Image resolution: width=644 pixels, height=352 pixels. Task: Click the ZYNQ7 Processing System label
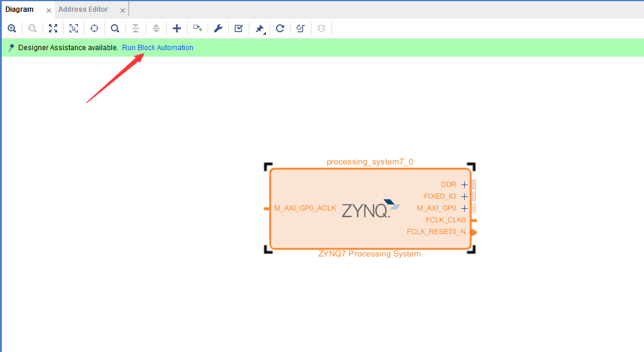coord(370,254)
